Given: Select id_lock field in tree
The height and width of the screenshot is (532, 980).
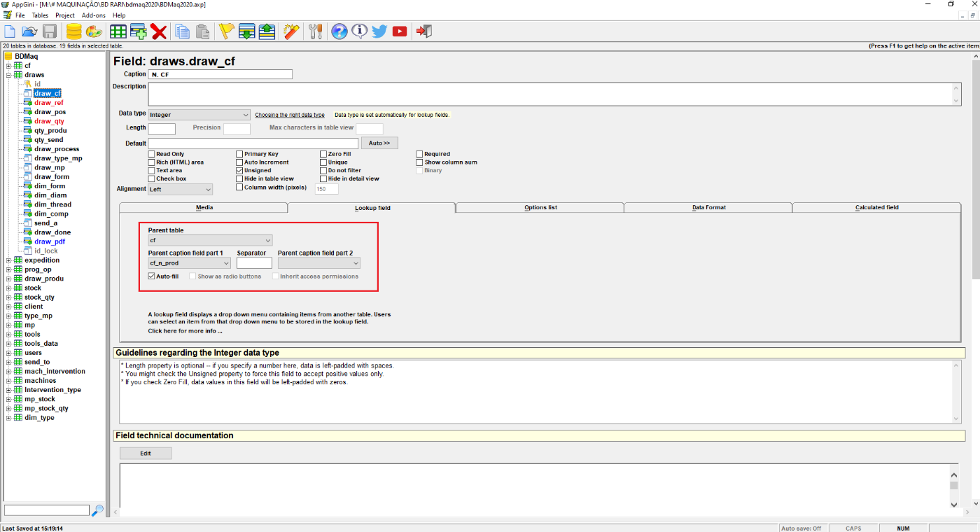Looking at the screenshot, I should click(x=46, y=251).
